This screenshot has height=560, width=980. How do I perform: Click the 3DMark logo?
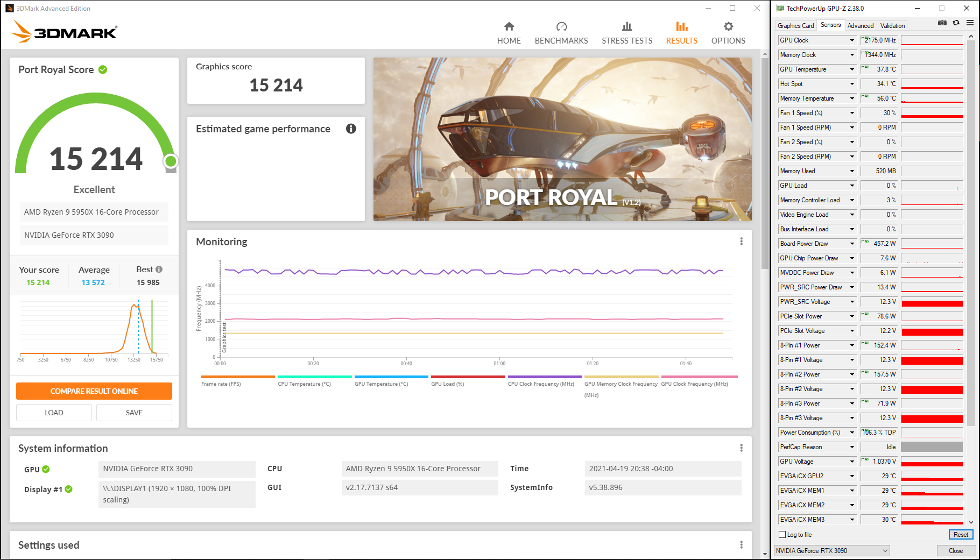pos(64,32)
